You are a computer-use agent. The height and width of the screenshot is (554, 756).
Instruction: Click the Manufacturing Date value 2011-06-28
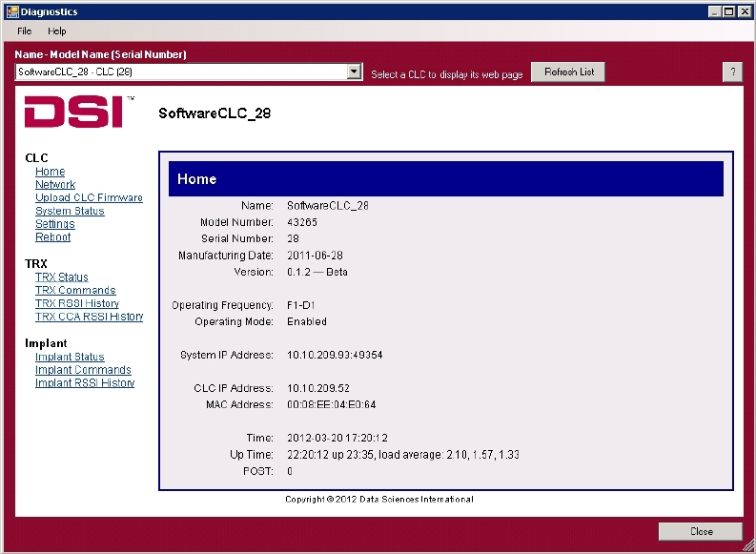coord(315,256)
